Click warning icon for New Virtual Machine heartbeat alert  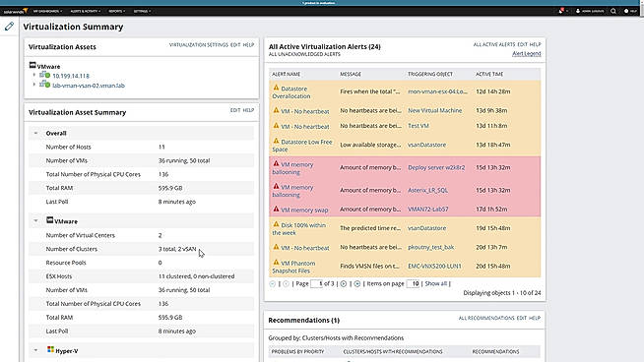[276, 110]
